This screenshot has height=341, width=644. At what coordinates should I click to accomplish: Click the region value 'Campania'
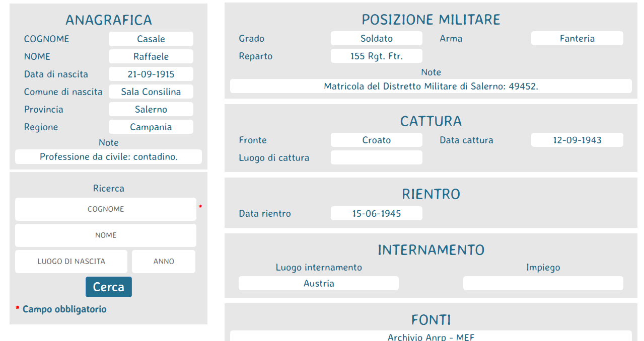point(151,127)
